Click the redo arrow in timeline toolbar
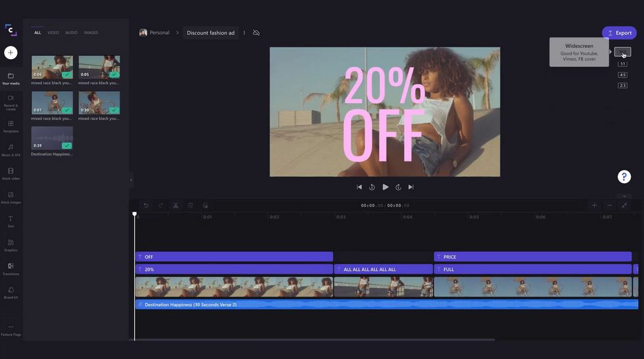644x359 pixels. (x=160, y=205)
